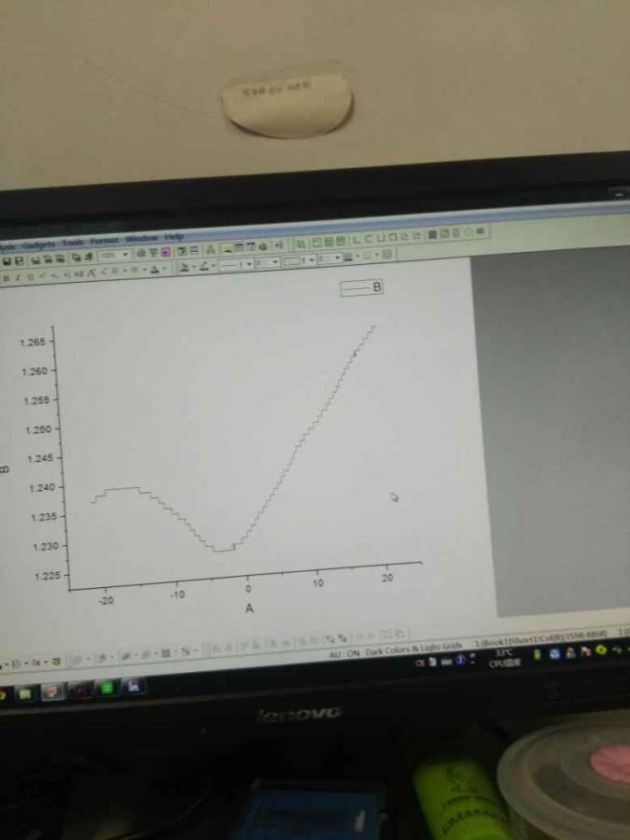This screenshot has height=840, width=630.
Task: Select x-axis tick label 20
Action: click(x=387, y=578)
